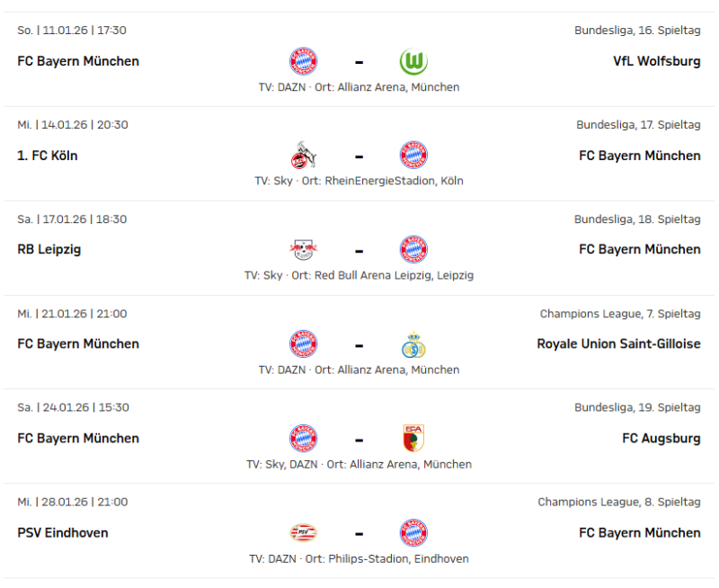Open the VfL Wolfsburg team name

tap(656, 62)
